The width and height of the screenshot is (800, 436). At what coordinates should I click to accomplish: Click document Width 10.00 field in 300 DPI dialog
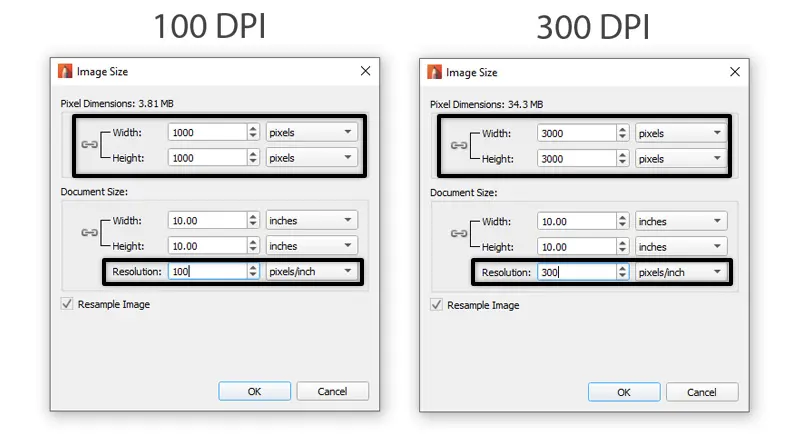point(577,221)
